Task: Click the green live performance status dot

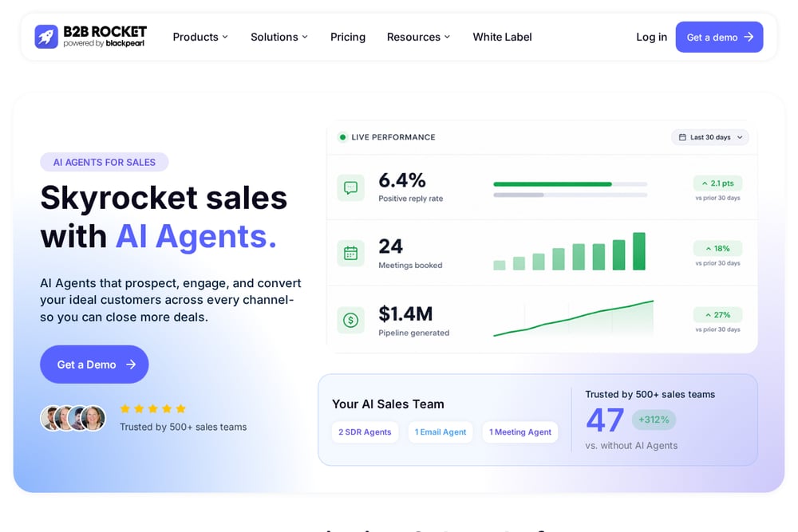Action: coord(342,137)
